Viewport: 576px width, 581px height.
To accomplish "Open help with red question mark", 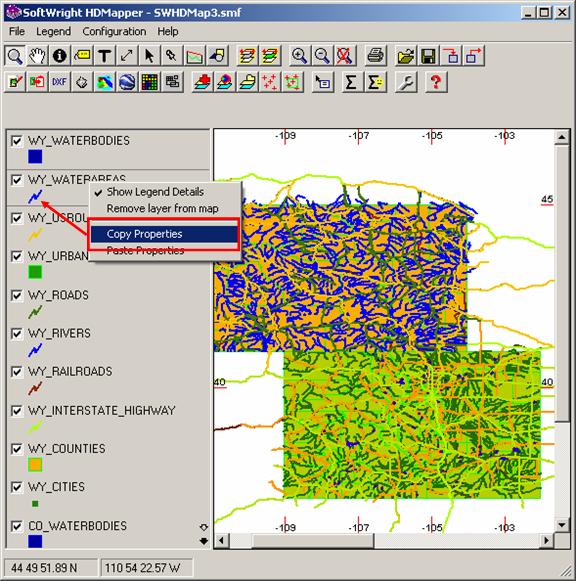I will tap(436, 82).
